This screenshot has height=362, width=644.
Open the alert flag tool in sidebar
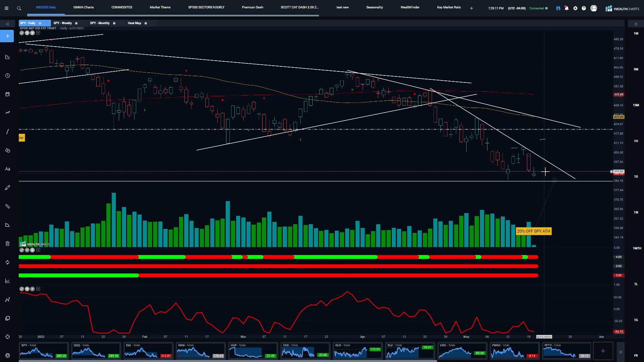(x=7, y=225)
